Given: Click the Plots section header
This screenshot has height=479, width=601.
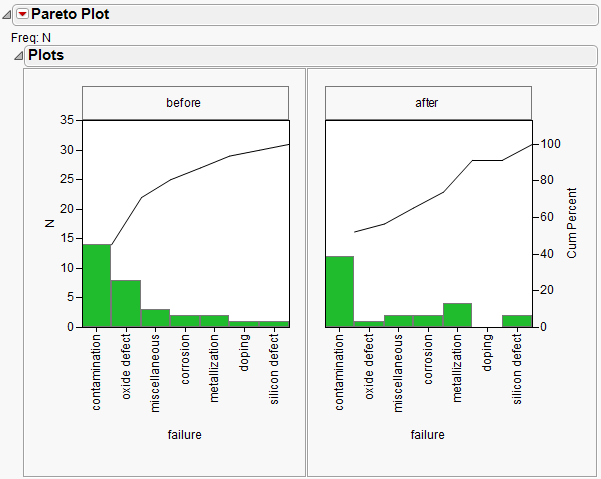Looking at the screenshot, I should (300, 56).
